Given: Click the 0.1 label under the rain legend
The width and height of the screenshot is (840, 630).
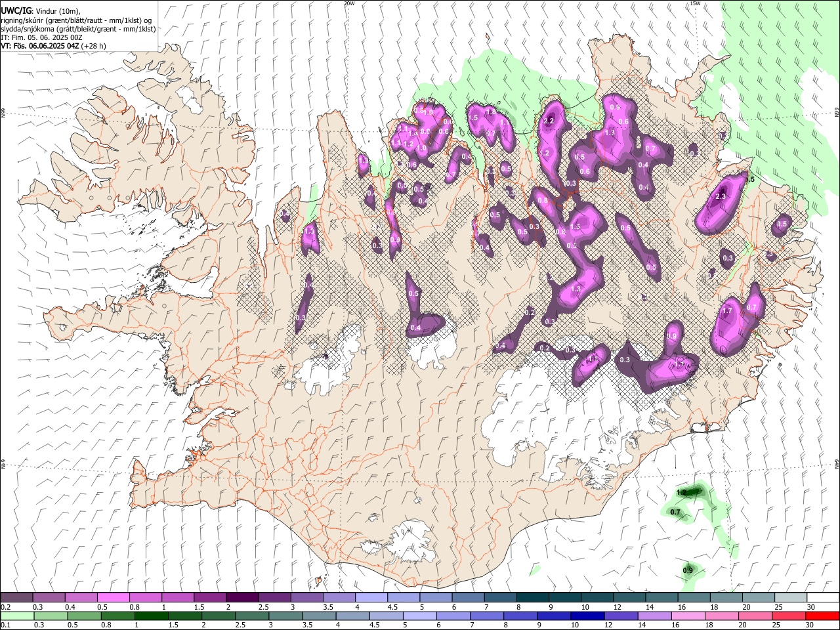Looking at the screenshot, I should point(6,625).
